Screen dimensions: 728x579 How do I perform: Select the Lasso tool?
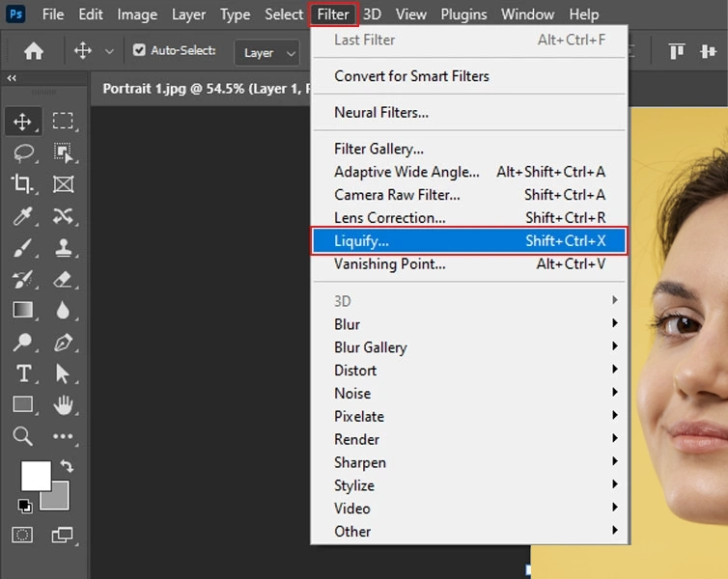click(23, 152)
